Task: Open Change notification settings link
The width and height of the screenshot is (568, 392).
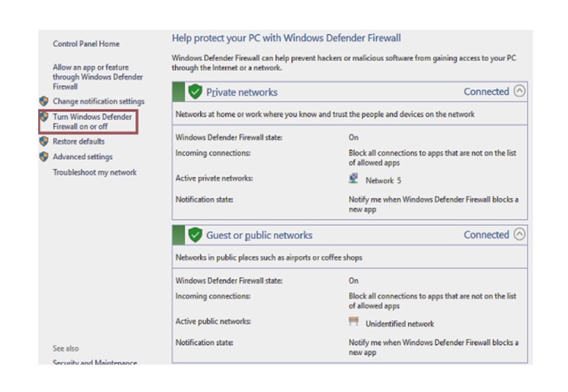Action: point(98,102)
